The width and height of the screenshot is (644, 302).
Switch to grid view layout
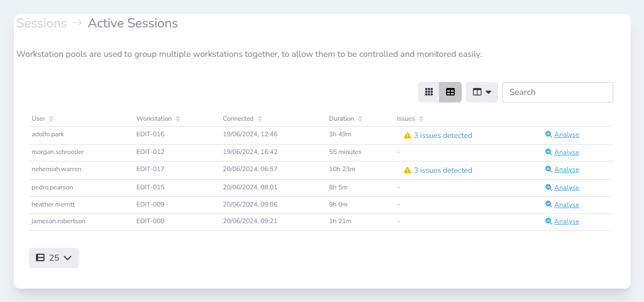[x=429, y=92]
